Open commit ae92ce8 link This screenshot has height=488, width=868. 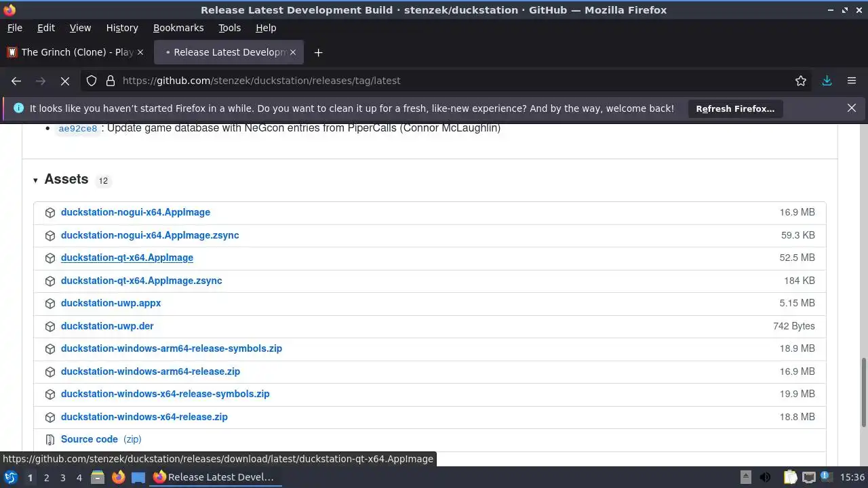(x=78, y=129)
